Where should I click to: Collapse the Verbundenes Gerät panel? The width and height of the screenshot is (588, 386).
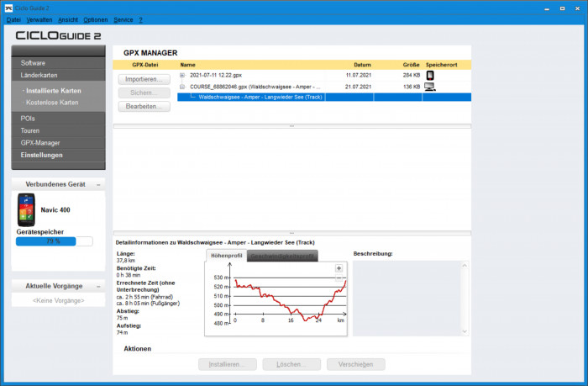pos(99,183)
